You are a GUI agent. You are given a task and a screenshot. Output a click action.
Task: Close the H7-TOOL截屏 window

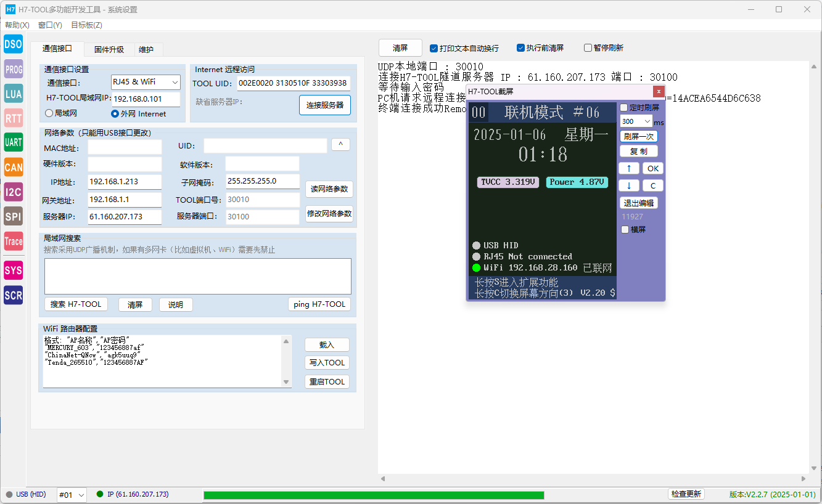[659, 91]
